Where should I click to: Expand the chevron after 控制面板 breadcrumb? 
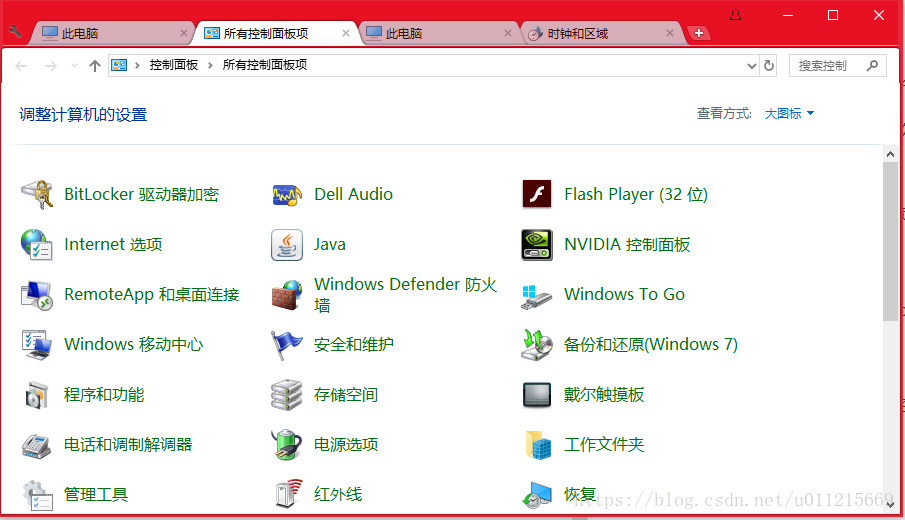[210, 65]
